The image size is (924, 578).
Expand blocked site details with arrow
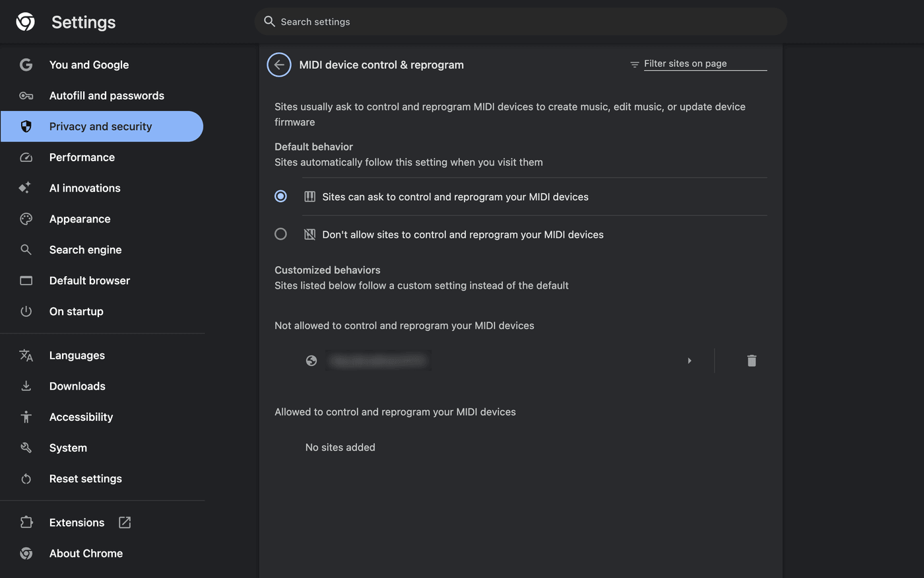coord(689,361)
